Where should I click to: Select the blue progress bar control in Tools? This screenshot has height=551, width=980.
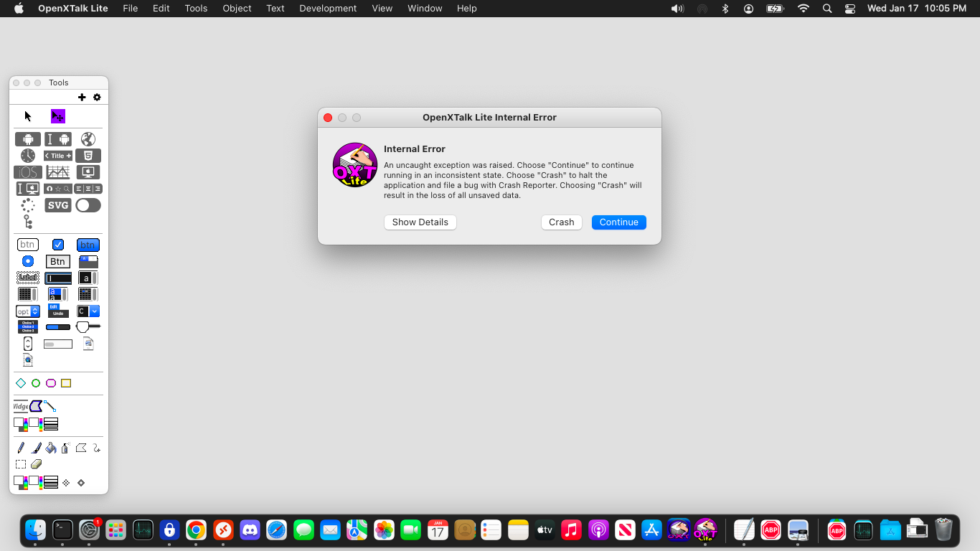click(x=58, y=327)
